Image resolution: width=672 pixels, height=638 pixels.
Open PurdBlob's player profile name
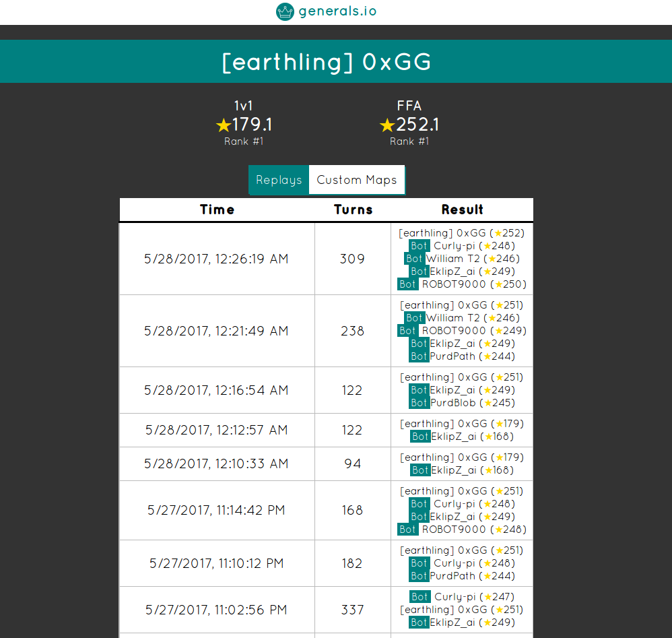coord(452,403)
